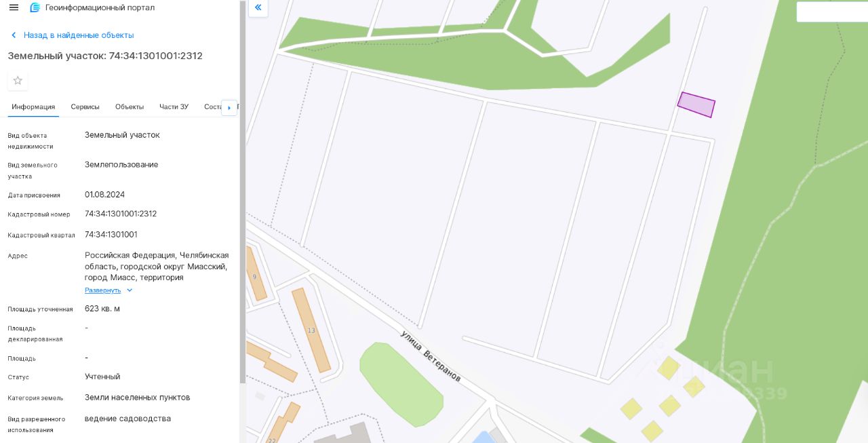The width and height of the screenshot is (868, 443).
Task: Go back via Назад в найденные объекты
Action: pyautogui.click(x=79, y=35)
